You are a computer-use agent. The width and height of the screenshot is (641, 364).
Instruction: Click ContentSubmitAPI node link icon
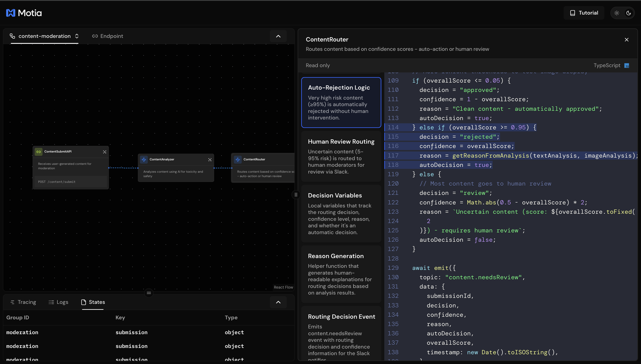coord(38,152)
